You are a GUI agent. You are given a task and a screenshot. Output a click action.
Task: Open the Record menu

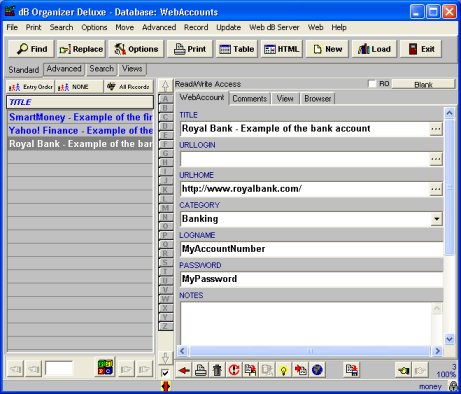pyautogui.click(x=196, y=27)
